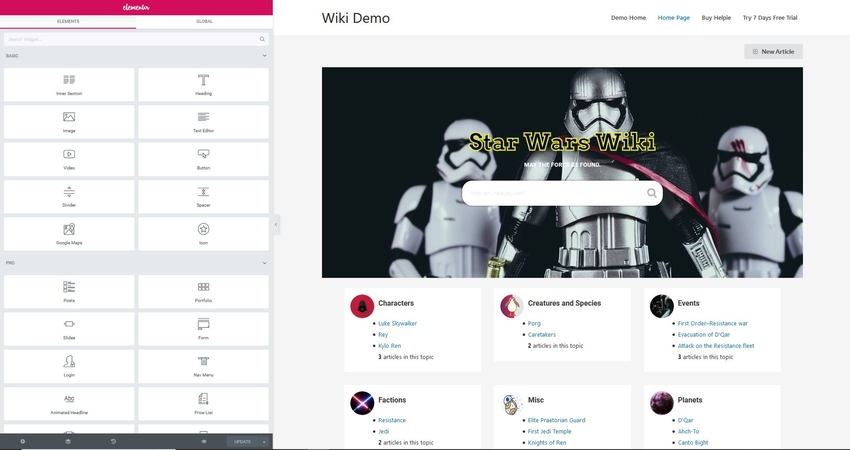
Task: Select the Heading widget
Action: pyautogui.click(x=203, y=85)
